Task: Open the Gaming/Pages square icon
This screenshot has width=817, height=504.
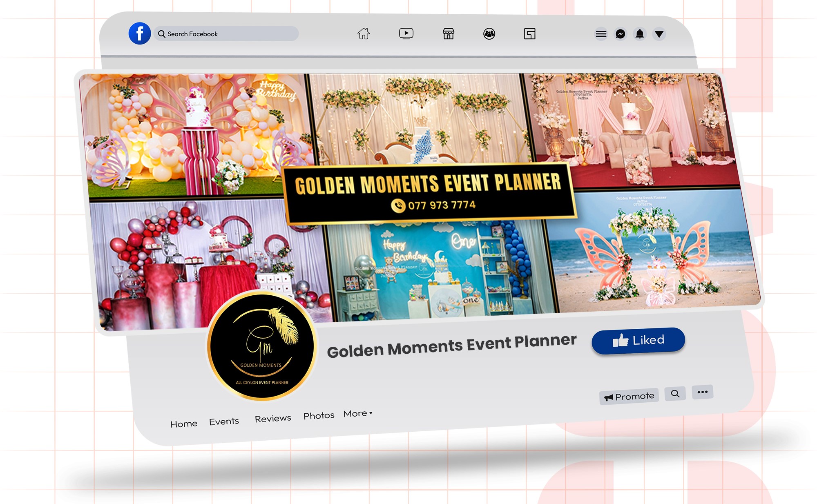Action: tap(529, 34)
